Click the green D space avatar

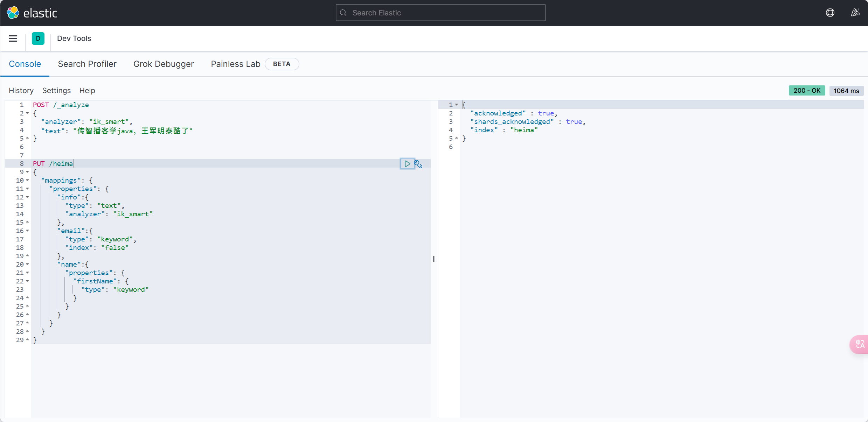38,38
